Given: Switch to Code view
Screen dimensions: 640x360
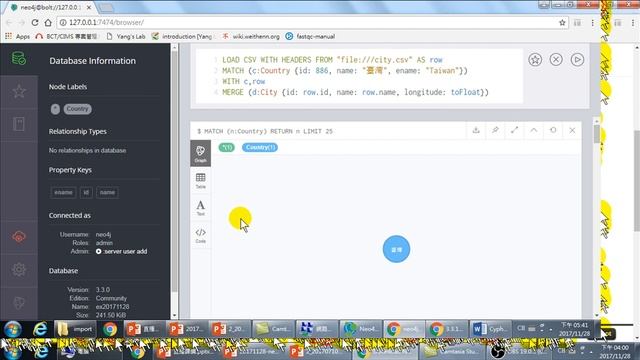Looking at the screenshot, I should pos(200,235).
